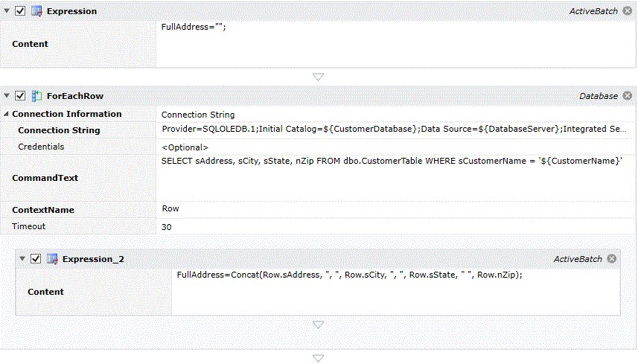Screen dimensions: 638x364
Task: Click the ForEachRow database step icon
Action: tap(36, 96)
